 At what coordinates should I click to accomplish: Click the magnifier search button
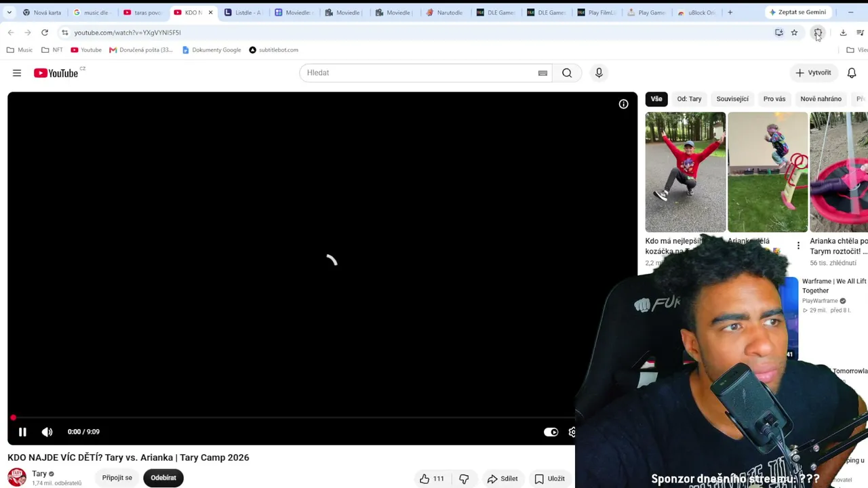(567, 73)
